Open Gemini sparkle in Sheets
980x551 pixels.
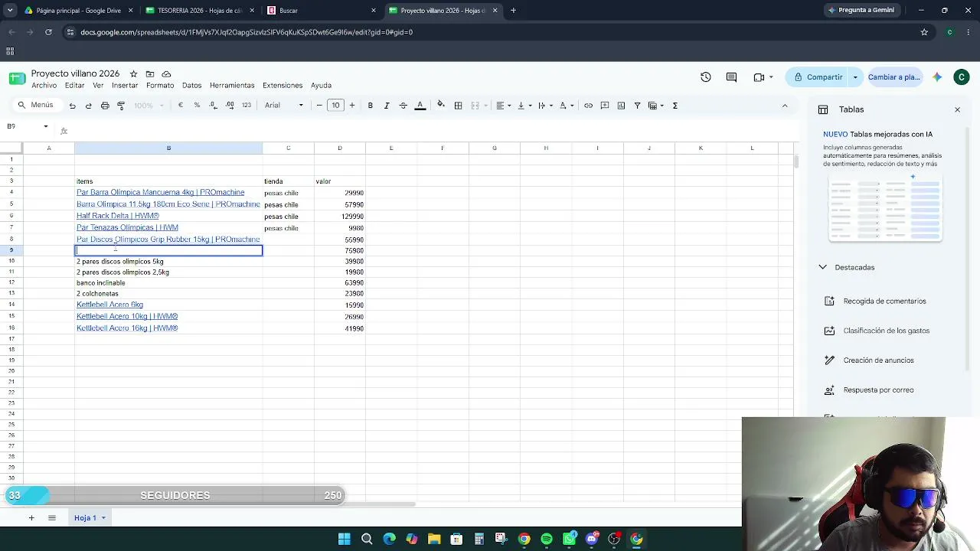[938, 77]
